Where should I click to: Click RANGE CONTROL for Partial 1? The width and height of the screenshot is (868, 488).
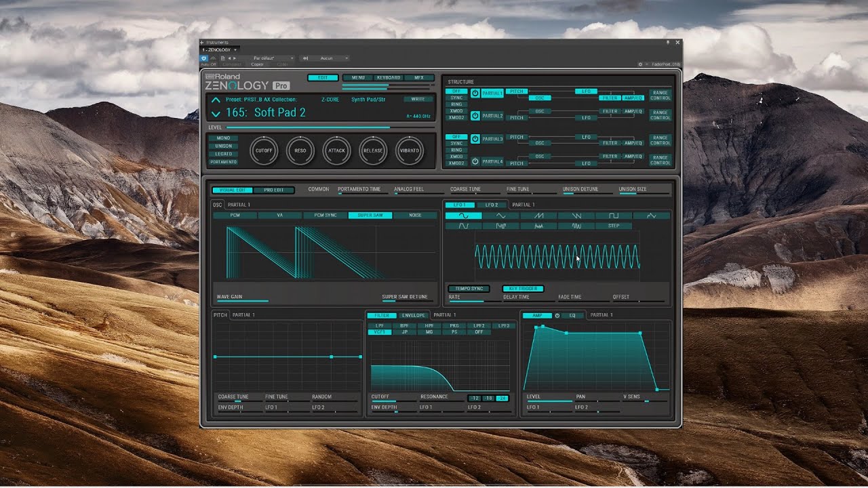tap(660, 96)
